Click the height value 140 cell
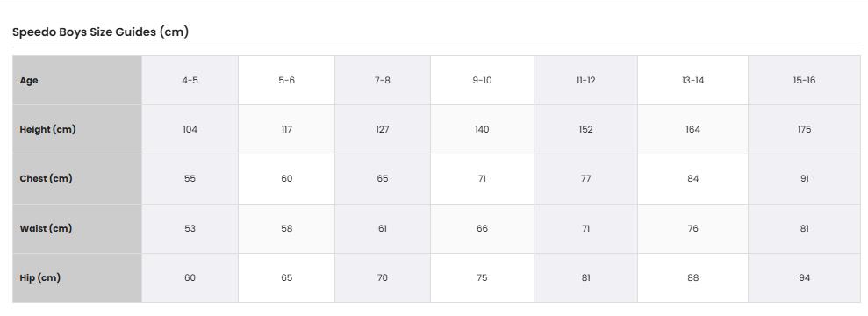The image size is (868, 316). point(482,130)
